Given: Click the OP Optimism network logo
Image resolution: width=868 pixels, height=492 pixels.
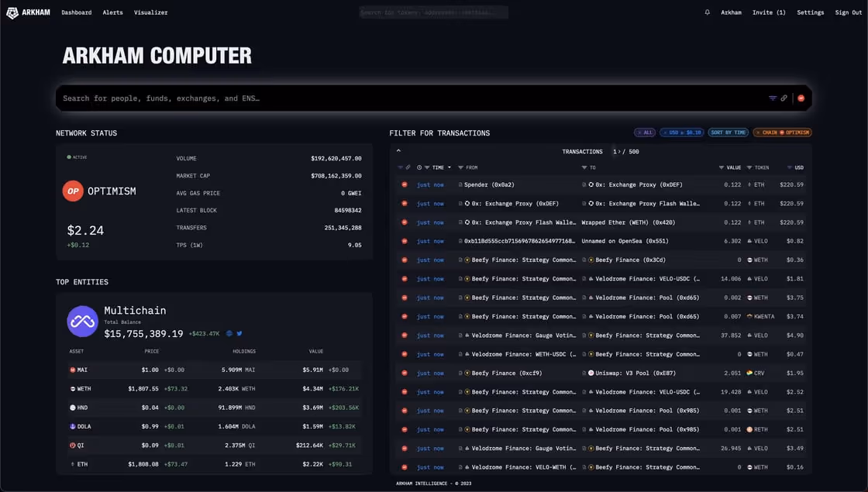Looking at the screenshot, I should 73,191.
